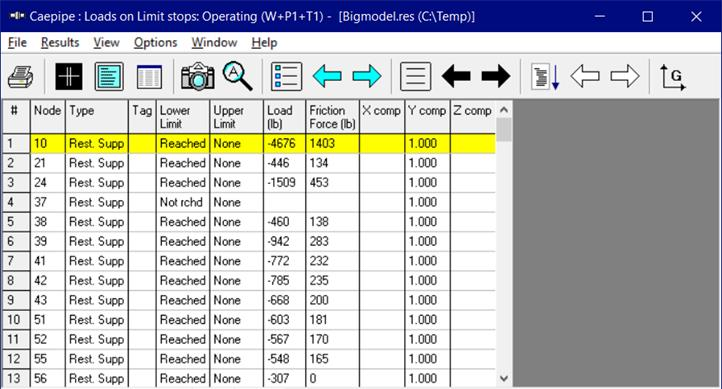Click the Friction Force (lb) column header
This screenshot has width=722, height=389.
[332, 117]
